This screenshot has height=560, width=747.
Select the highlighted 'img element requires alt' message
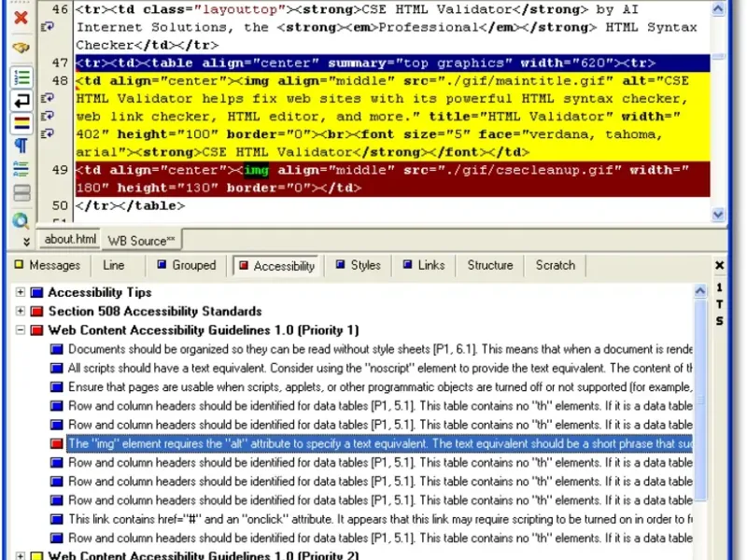[x=380, y=443]
